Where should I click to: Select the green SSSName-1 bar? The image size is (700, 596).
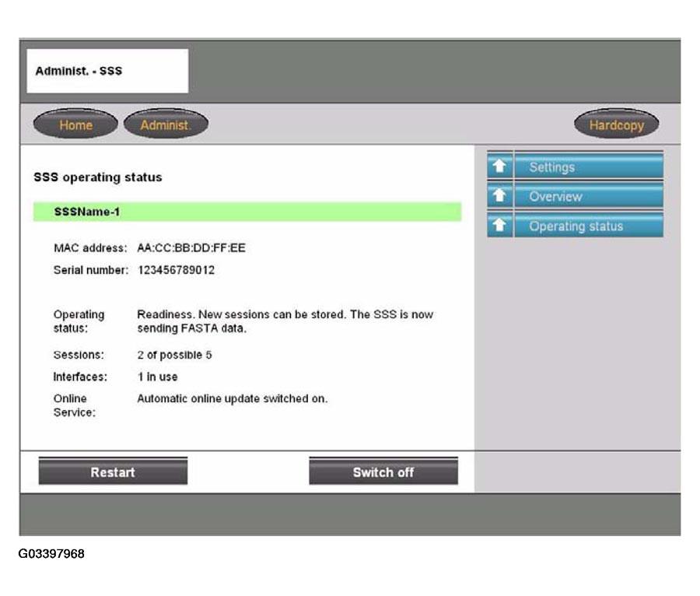pyautogui.click(x=247, y=212)
